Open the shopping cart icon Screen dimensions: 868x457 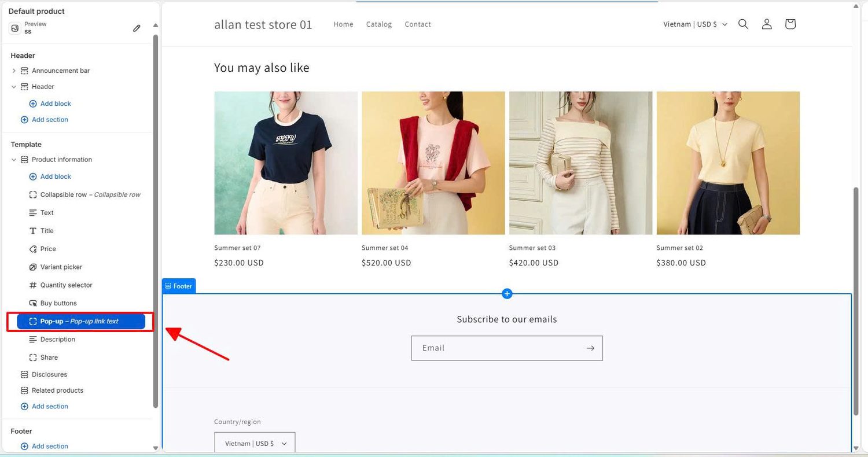tap(790, 24)
